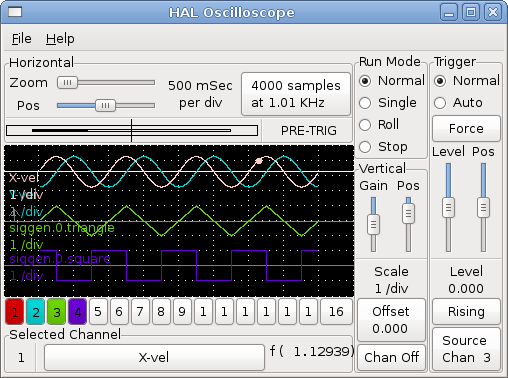Click the X-vel label in scope display

click(x=24, y=178)
